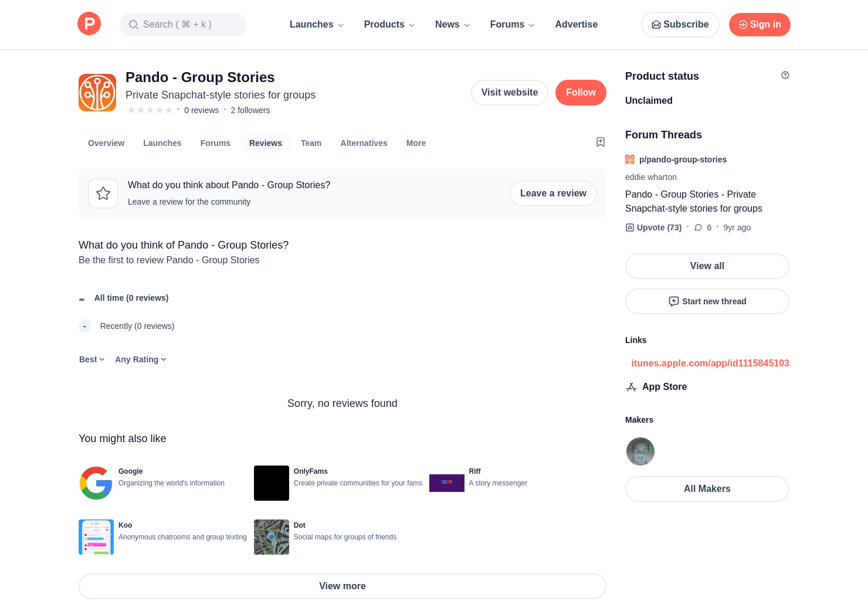Click the Product Hunt logo icon

click(x=89, y=24)
